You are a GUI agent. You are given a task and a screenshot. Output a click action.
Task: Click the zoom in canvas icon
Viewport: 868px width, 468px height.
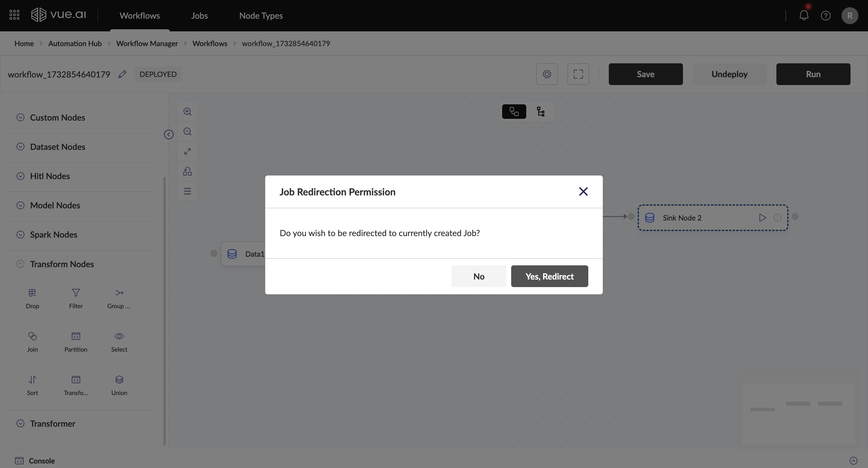[x=187, y=112]
